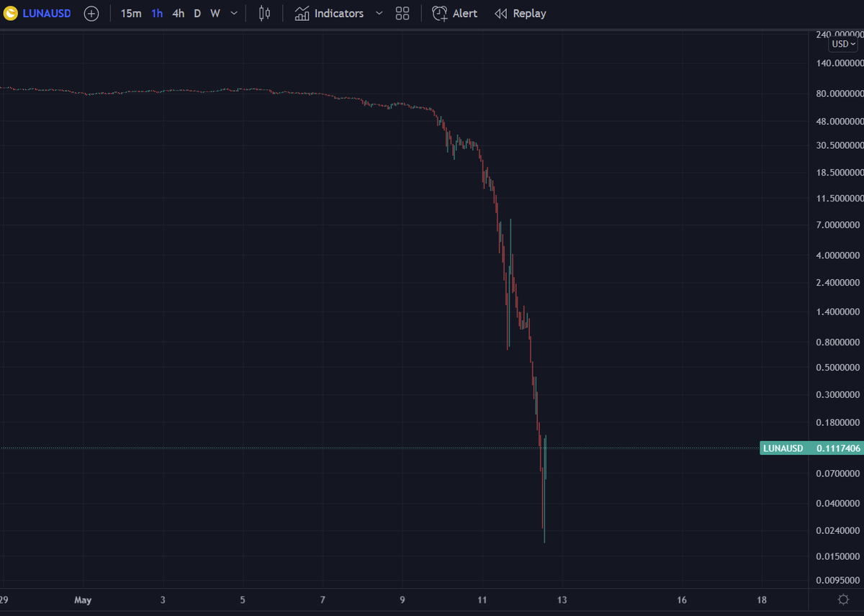864x616 pixels.
Task: Select the 1h timeframe
Action: [157, 14]
